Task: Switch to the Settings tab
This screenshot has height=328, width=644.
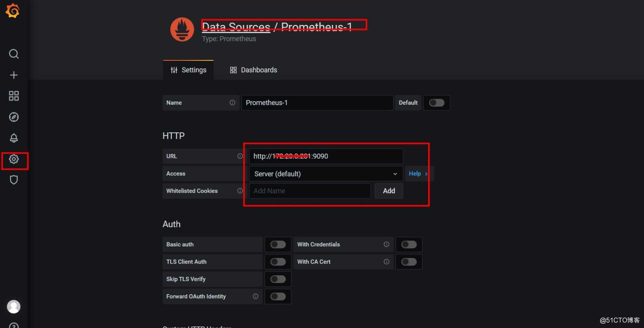Action: 188,70
